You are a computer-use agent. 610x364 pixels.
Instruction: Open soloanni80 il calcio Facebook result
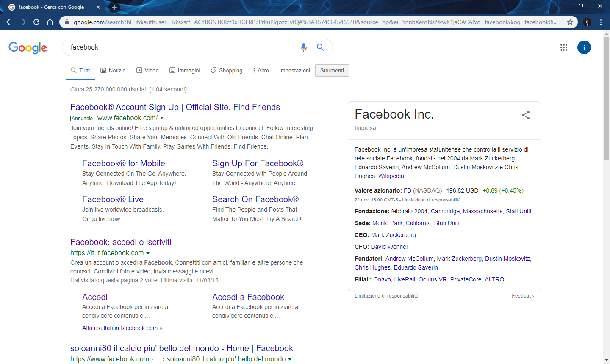pos(182,348)
